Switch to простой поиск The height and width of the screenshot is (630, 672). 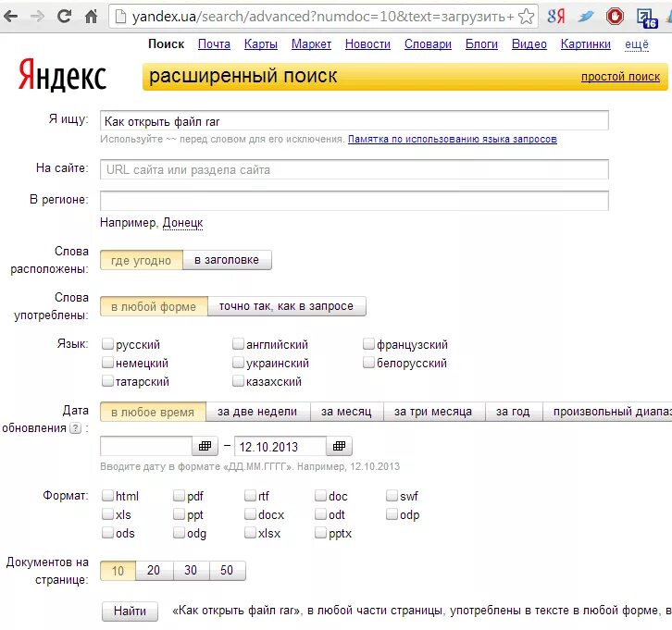tap(620, 77)
